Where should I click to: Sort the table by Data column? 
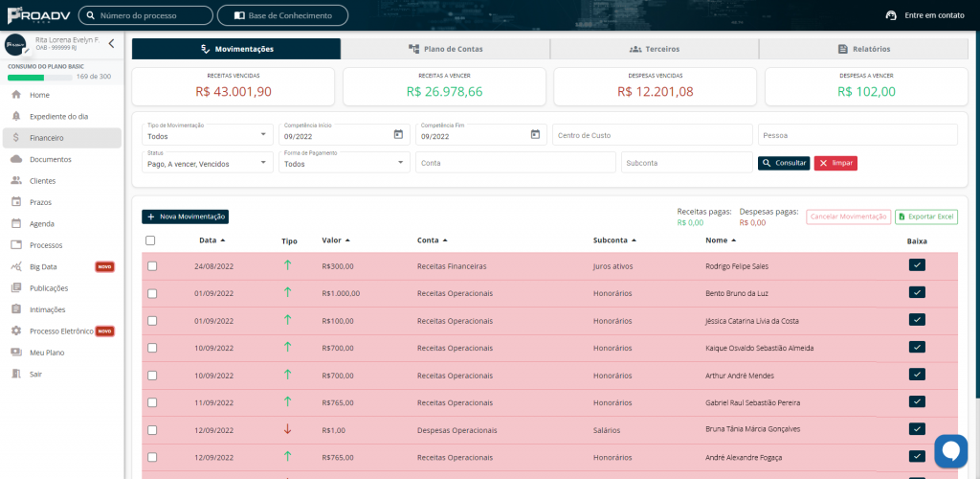(212, 240)
